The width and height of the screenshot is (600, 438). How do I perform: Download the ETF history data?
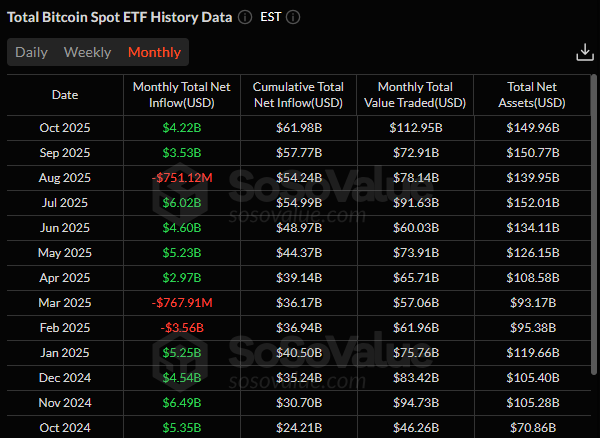pyautogui.click(x=585, y=52)
